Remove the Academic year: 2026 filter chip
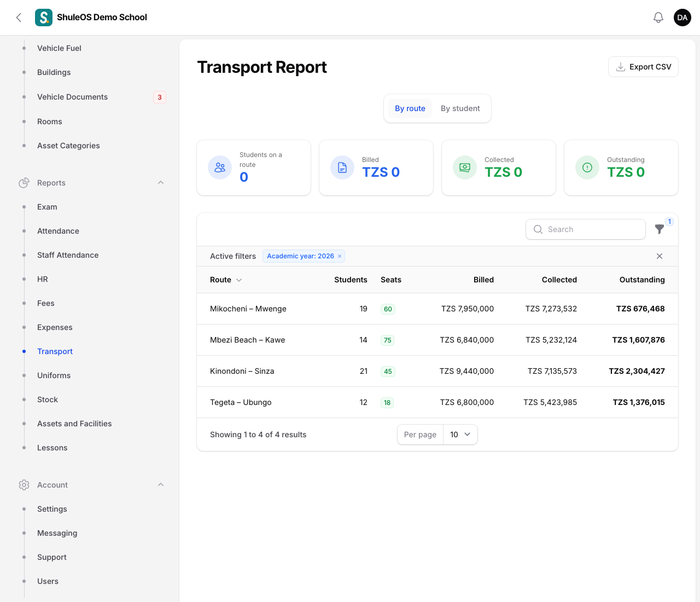The width and height of the screenshot is (700, 602). click(340, 256)
